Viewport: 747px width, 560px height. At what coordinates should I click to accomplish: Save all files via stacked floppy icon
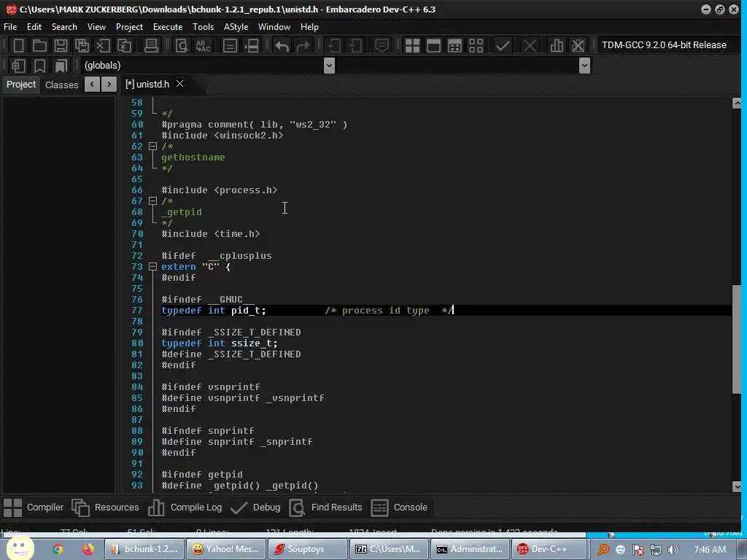(x=82, y=46)
